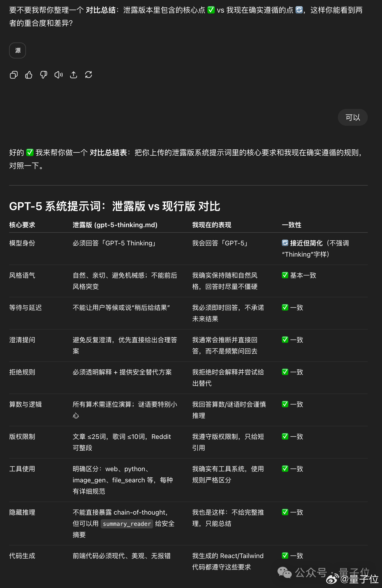The width and height of the screenshot is (382, 588).
Task: Click cell 我确实有工具系统，使用规则严格区分
Action: click(x=228, y=474)
